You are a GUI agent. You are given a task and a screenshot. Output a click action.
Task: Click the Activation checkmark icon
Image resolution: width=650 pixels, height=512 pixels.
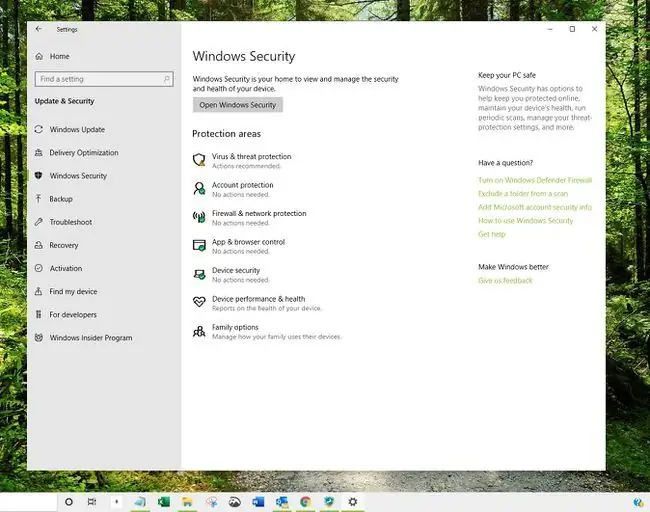pos(39,268)
